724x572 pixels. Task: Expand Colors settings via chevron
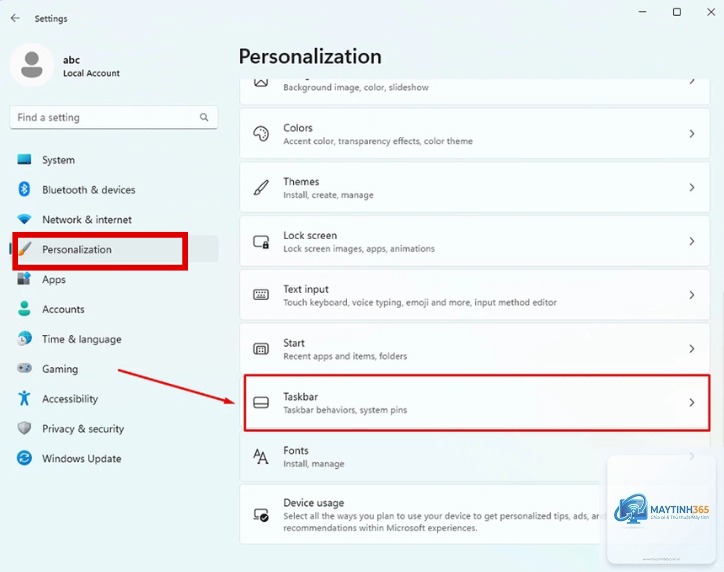pos(692,134)
